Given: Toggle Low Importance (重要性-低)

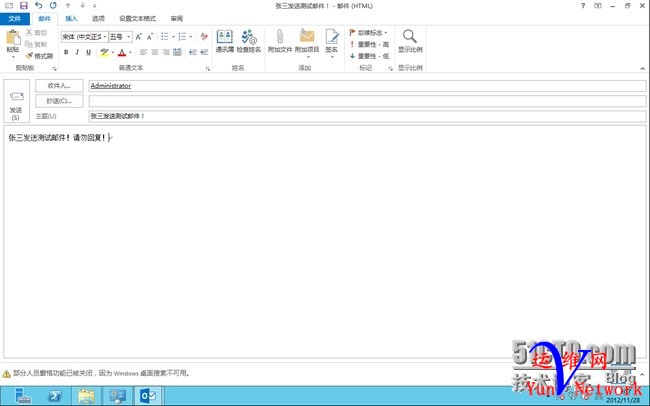Looking at the screenshot, I should [369, 56].
